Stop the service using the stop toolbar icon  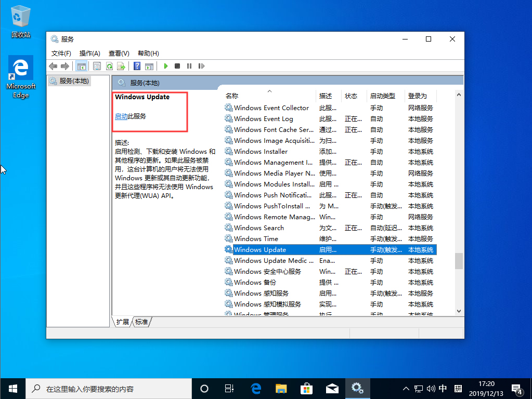pos(177,66)
